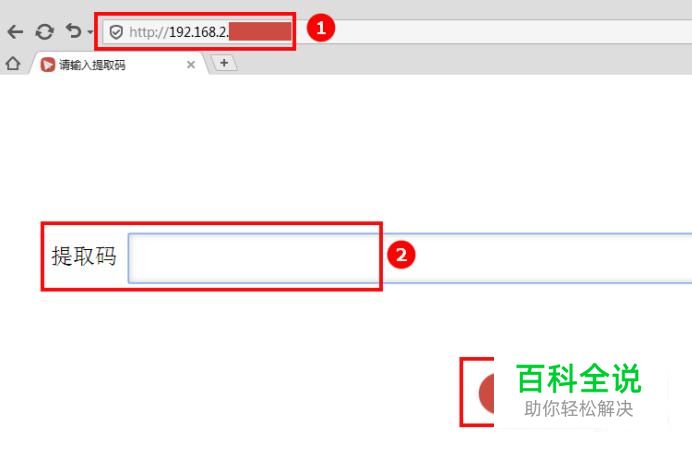
Task: Close the 请输入提取码 tab
Action: click(x=191, y=65)
